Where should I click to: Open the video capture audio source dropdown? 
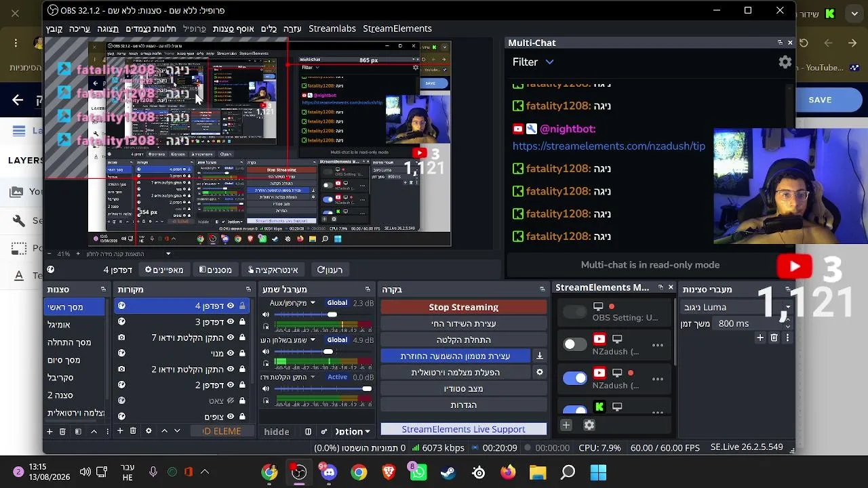point(313,377)
